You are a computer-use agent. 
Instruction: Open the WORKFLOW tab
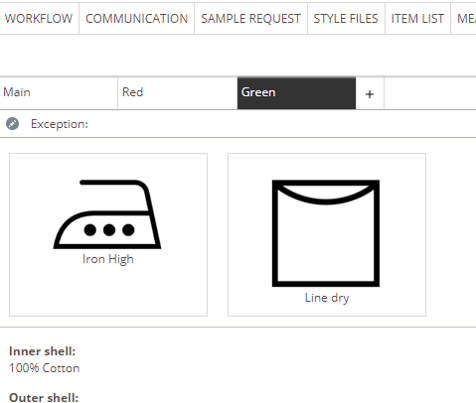[x=39, y=19]
